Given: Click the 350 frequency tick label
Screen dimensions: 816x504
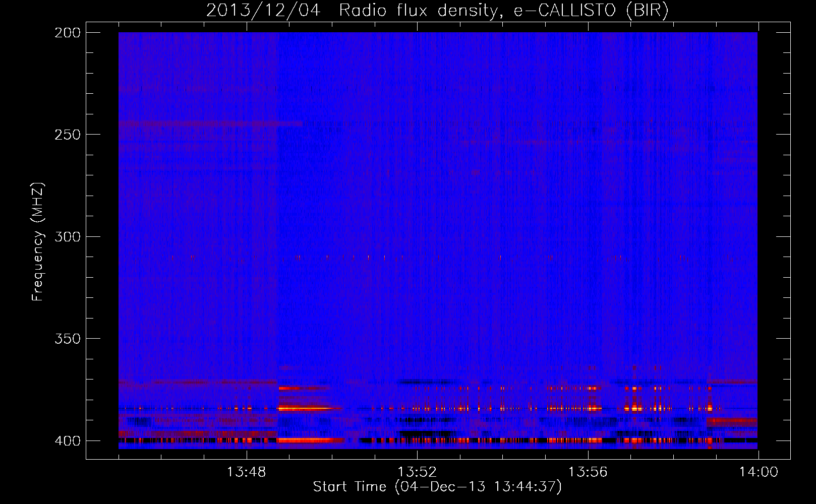Looking at the screenshot, I should (x=68, y=339).
